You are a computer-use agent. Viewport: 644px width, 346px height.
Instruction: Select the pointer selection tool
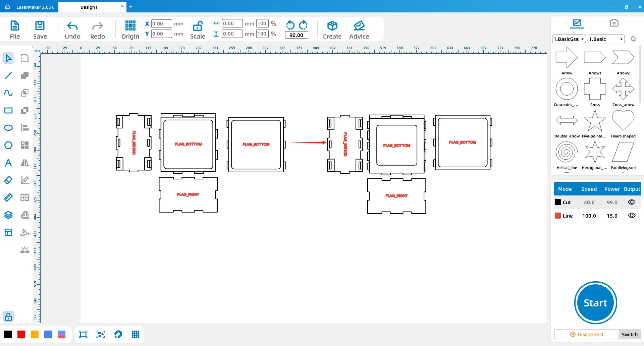point(8,58)
